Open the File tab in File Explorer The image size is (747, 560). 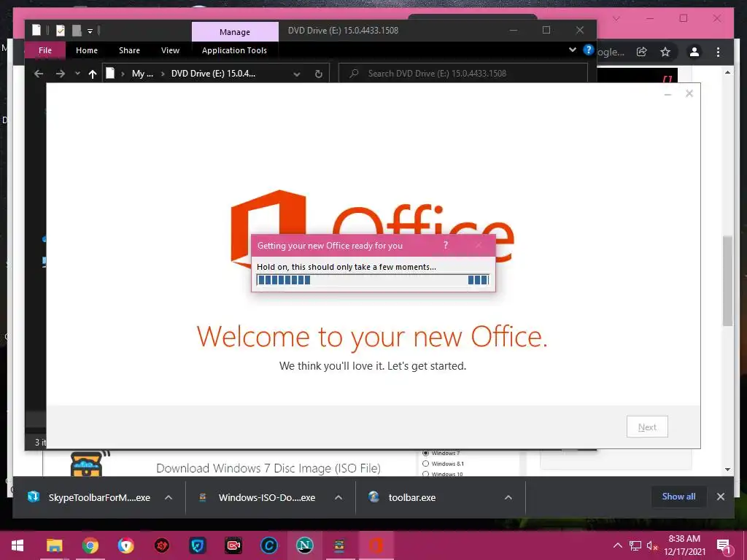(x=45, y=50)
